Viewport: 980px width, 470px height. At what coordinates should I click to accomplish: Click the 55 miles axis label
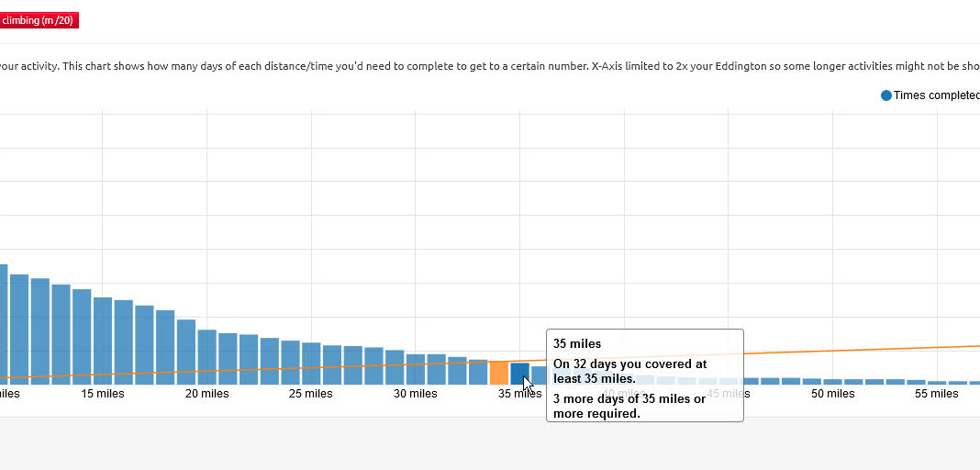tap(936, 394)
